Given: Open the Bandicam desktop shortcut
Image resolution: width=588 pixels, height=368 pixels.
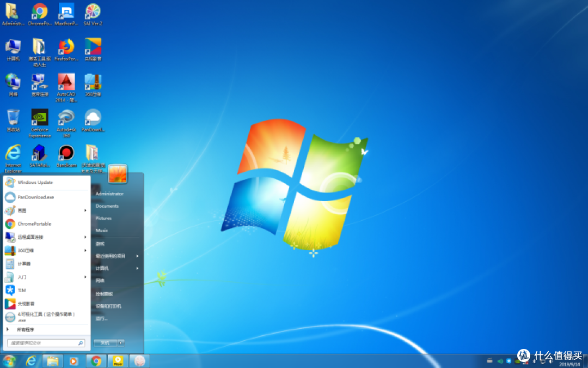Looking at the screenshot, I should (x=66, y=155).
